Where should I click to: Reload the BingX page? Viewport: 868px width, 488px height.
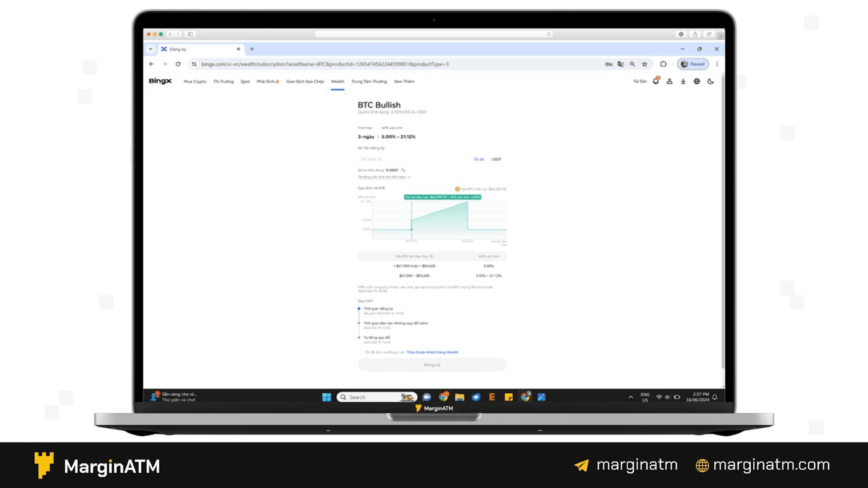(x=178, y=64)
